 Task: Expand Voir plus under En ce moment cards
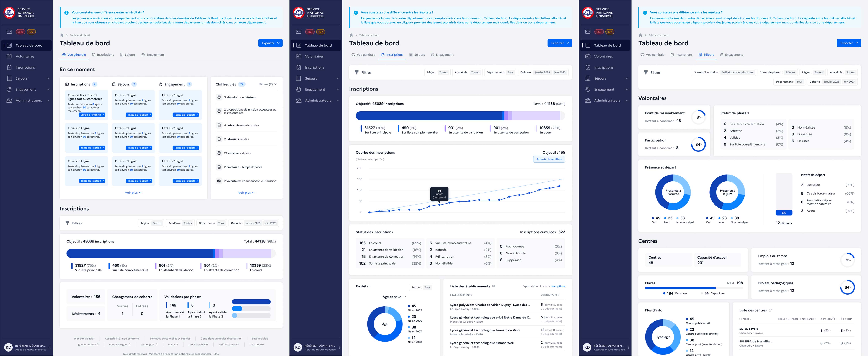(x=133, y=193)
